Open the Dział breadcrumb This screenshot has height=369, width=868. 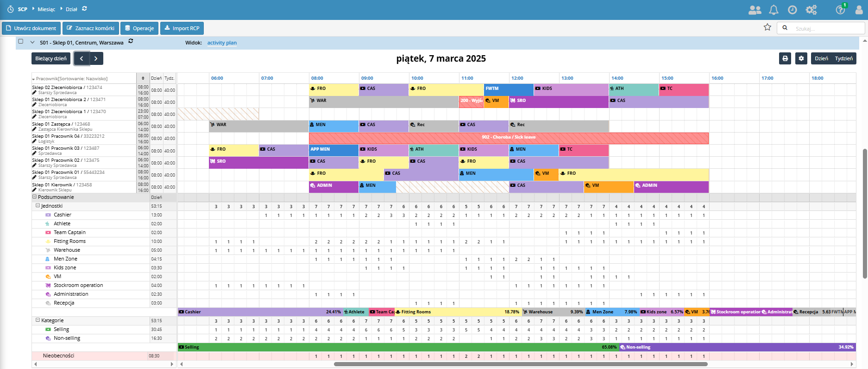[x=71, y=9]
